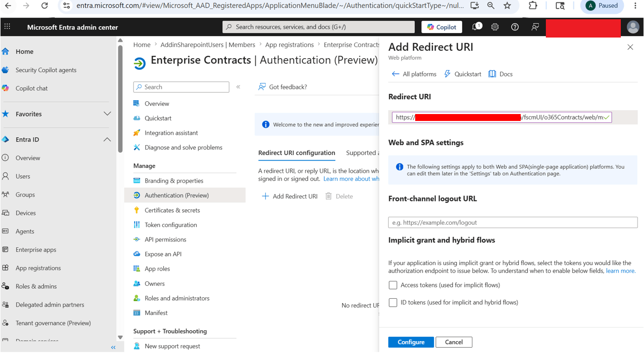
Task: Open the Copilot button in header
Action: point(441,27)
